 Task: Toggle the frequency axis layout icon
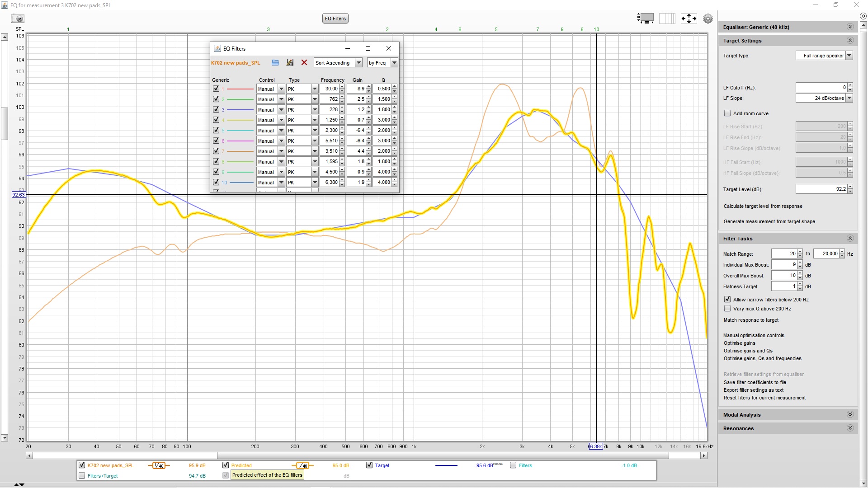pyautogui.click(x=667, y=19)
